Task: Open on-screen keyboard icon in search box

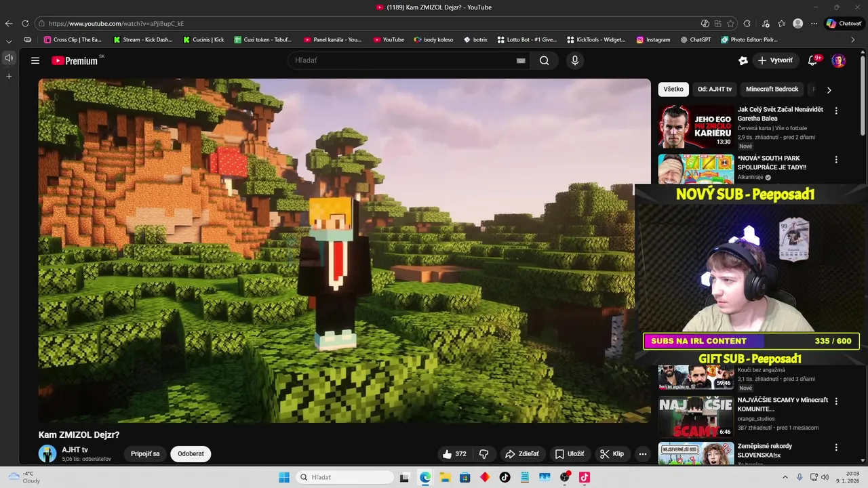Action: pyautogui.click(x=521, y=60)
